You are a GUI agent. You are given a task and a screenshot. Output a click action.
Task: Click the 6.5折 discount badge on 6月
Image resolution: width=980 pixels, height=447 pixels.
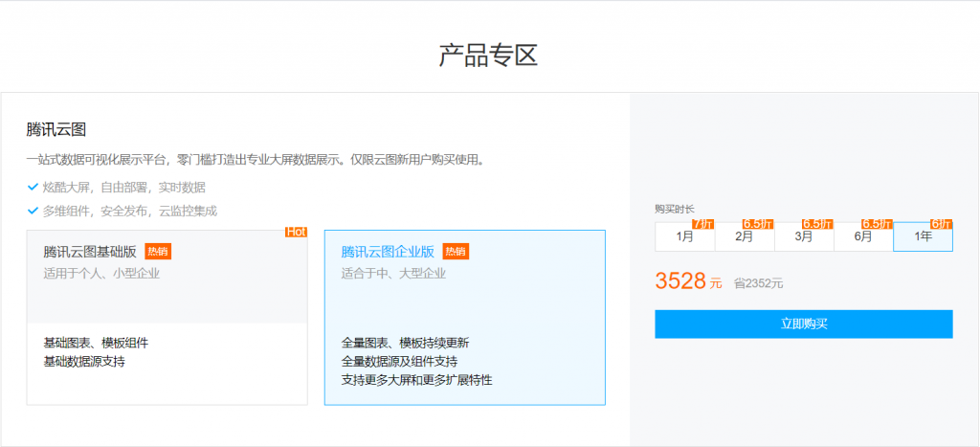click(878, 224)
